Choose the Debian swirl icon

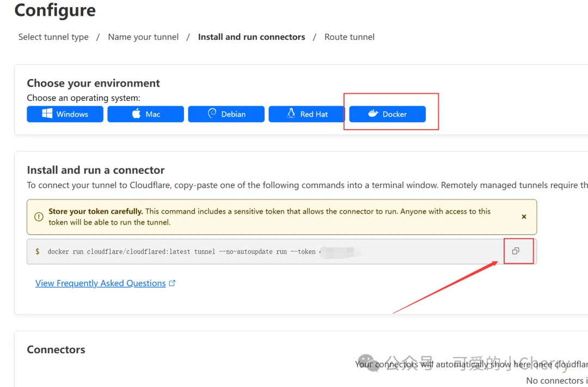(x=212, y=113)
